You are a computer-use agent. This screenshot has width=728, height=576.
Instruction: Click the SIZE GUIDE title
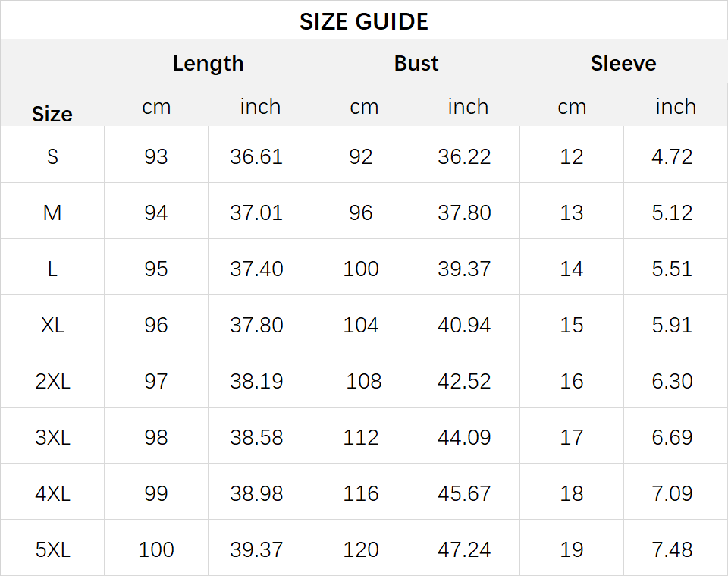click(x=363, y=22)
